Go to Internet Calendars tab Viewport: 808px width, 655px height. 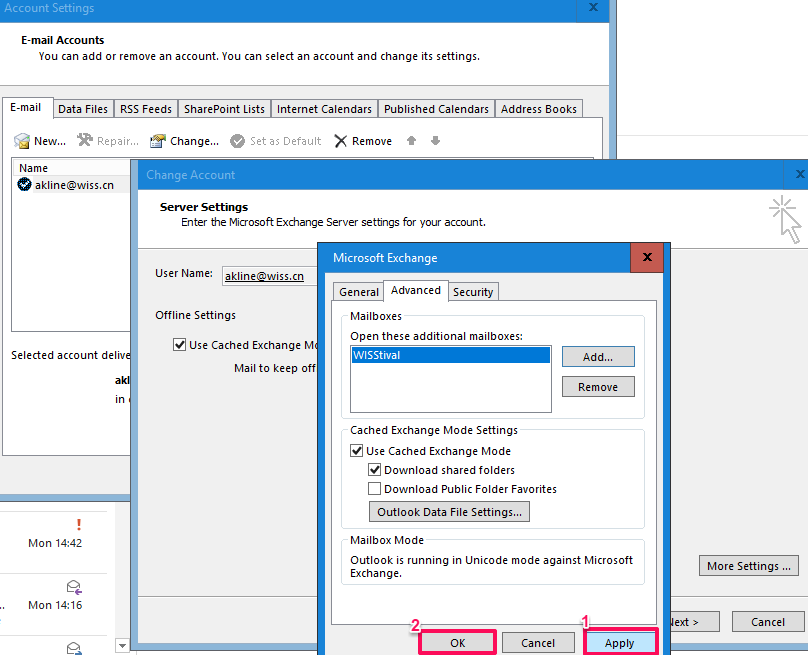tap(324, 109)
